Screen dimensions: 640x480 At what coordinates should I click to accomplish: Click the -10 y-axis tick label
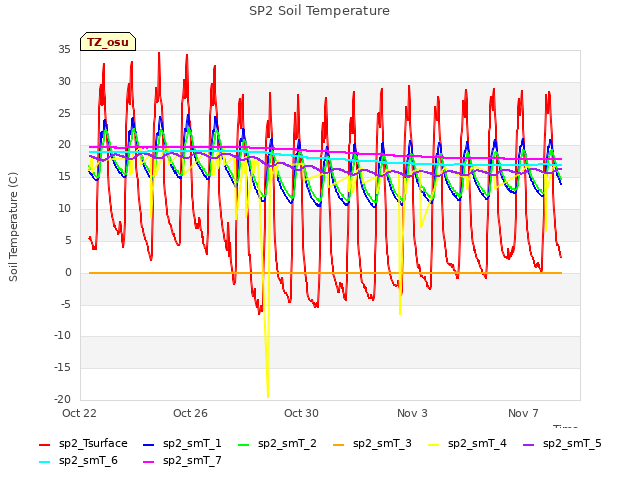(62, 336)
